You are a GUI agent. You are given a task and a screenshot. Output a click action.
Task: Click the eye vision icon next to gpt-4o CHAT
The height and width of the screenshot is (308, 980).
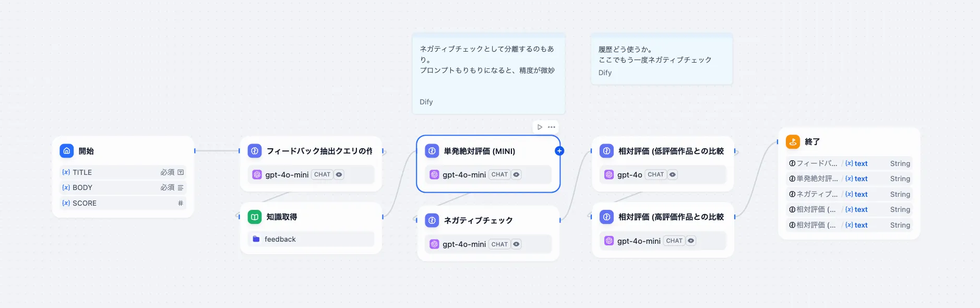673,174
